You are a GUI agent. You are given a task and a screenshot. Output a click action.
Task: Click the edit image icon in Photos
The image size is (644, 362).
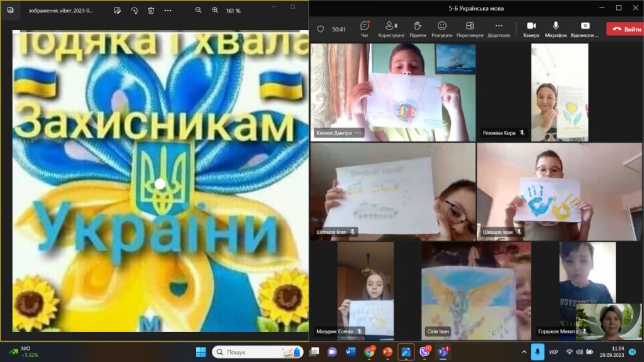[117, 11]
